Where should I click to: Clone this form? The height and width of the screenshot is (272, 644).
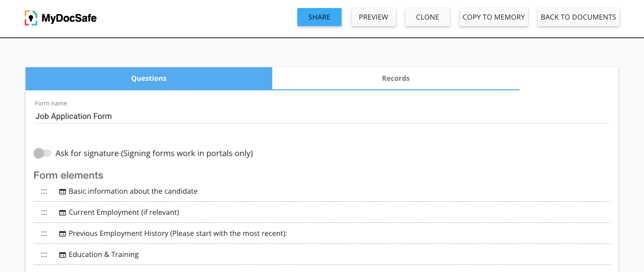(x=427, y=17)
